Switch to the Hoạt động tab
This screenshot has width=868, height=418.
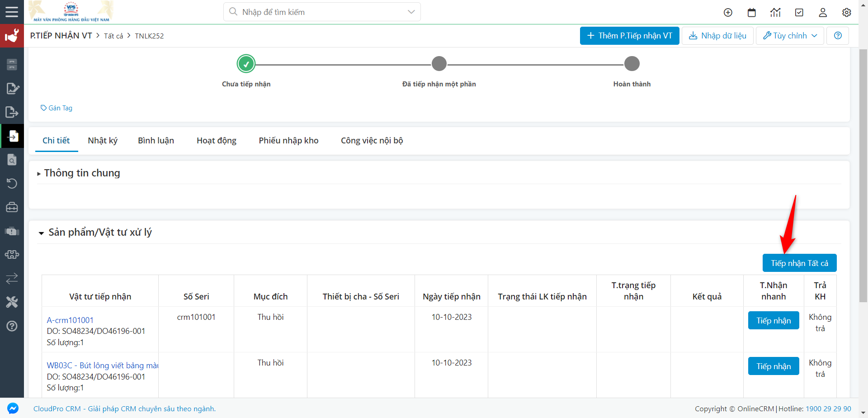click(x=217, y=141)
